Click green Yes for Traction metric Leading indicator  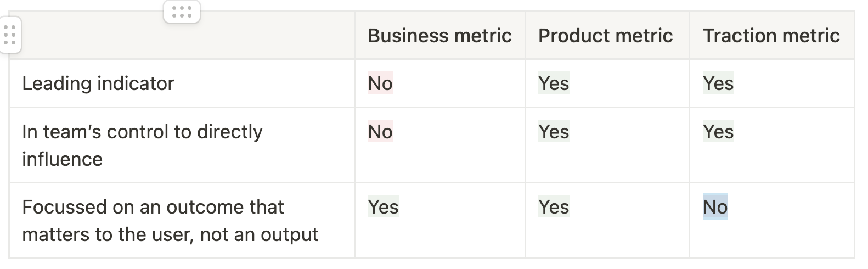pos(718,83)
